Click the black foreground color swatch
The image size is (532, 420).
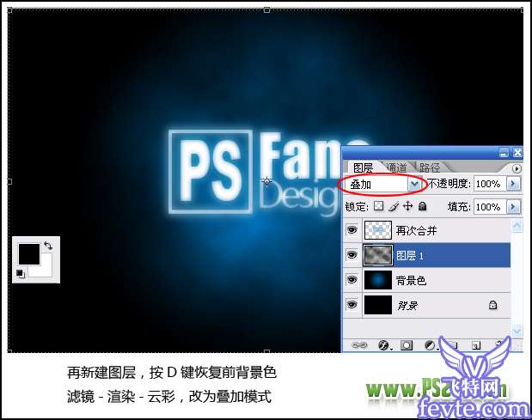pyautogui.click(x=29, y=254)
